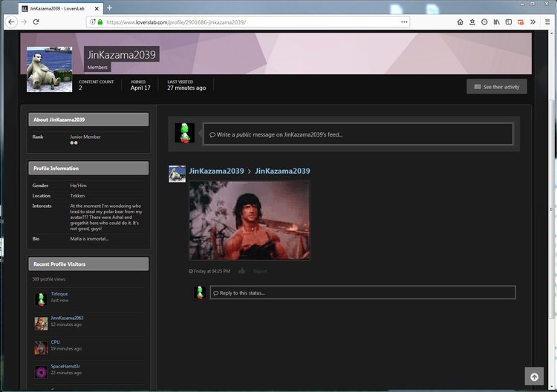The height and width of the screenshot is (392, 557).
Task: Click the See their activity button
Action: pos(497,87)
